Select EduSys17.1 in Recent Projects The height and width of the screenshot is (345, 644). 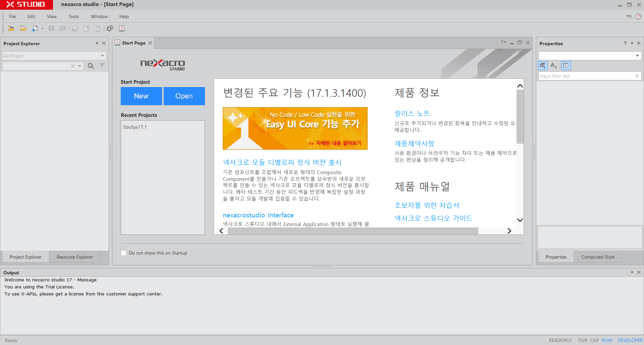click(x=135, y=127)
